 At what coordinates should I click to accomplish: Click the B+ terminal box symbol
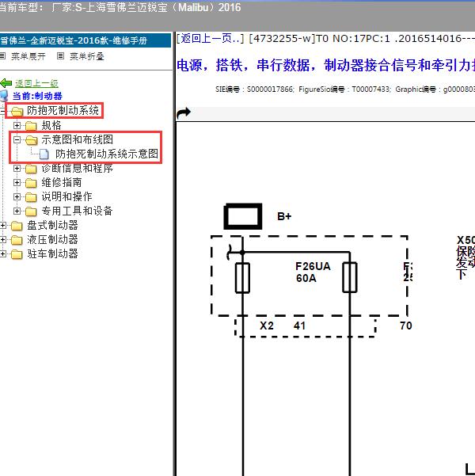[243, 216]
